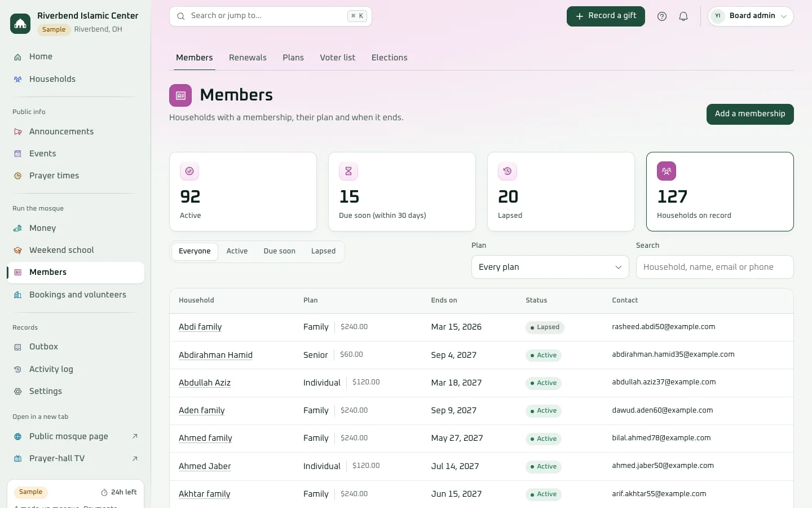Viewport: 812px width, 508px height.
Task: Click the Bookings and volunteers icon
Action: coord(18,295)
